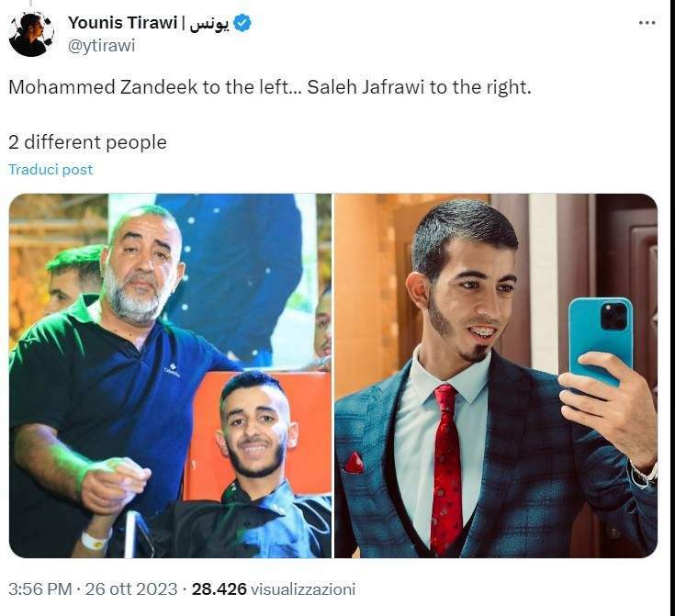Click the "Younis Tirawi" display name

point(122,23)
